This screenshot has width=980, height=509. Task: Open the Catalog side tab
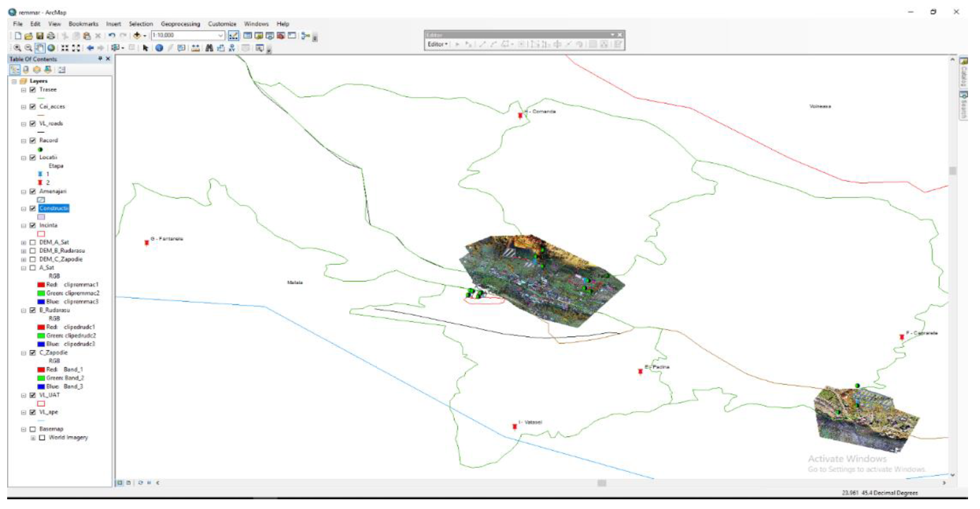pos(963,72)
